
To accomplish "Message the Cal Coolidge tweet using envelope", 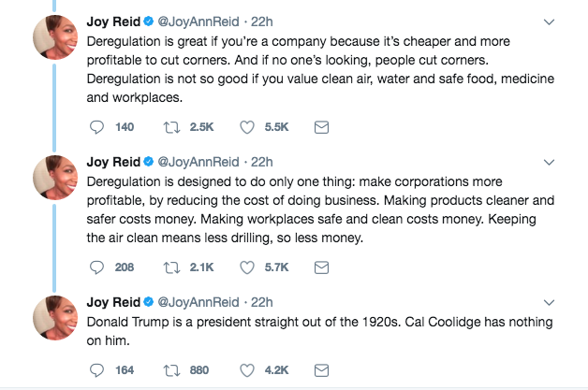I will point(320,369).
